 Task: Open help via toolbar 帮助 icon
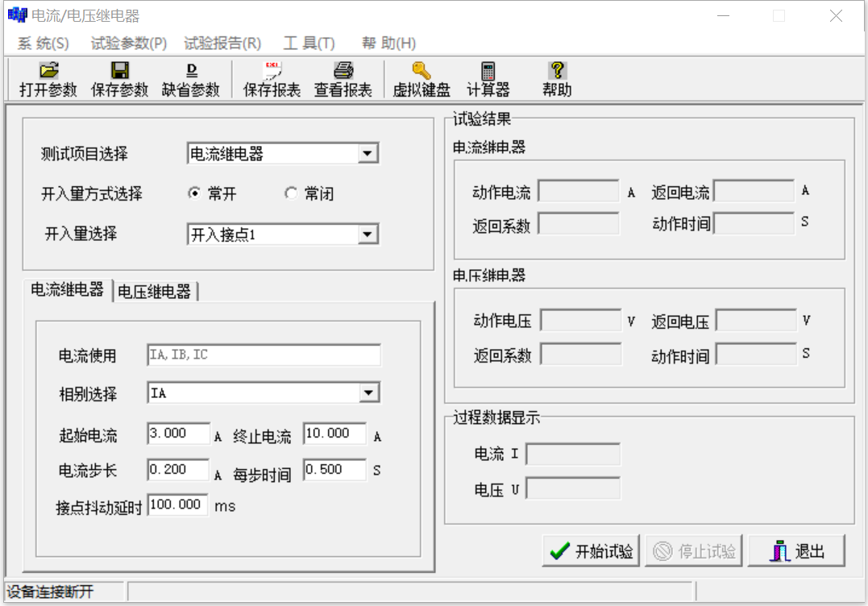click(557, 79)
